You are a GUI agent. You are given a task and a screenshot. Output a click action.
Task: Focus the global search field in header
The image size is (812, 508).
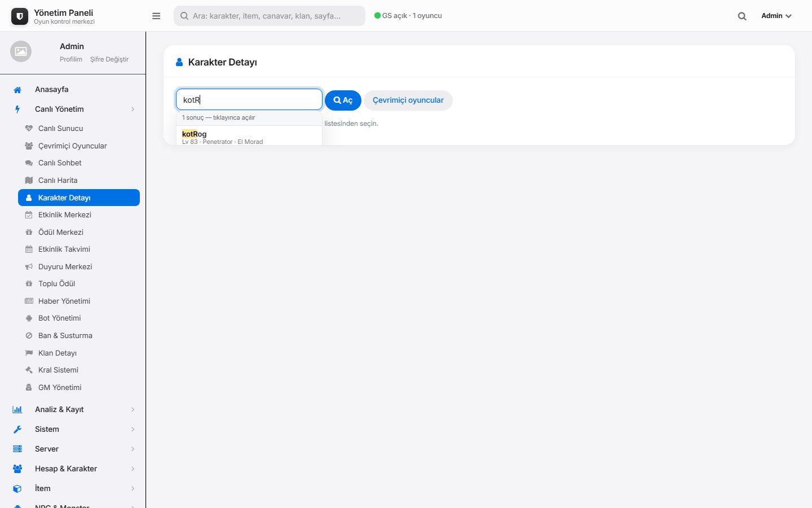pos(270,16)
